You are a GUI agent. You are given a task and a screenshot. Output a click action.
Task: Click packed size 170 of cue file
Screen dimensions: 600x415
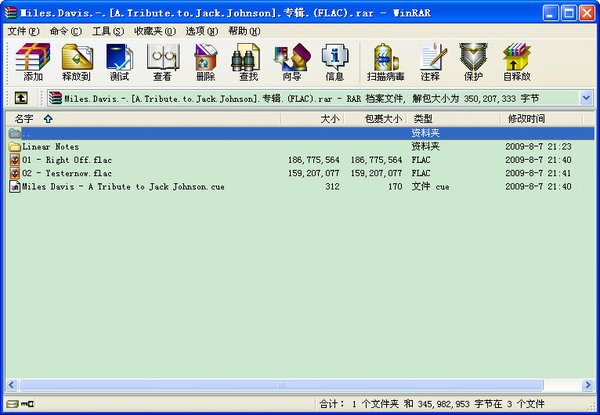pos(395,187)
